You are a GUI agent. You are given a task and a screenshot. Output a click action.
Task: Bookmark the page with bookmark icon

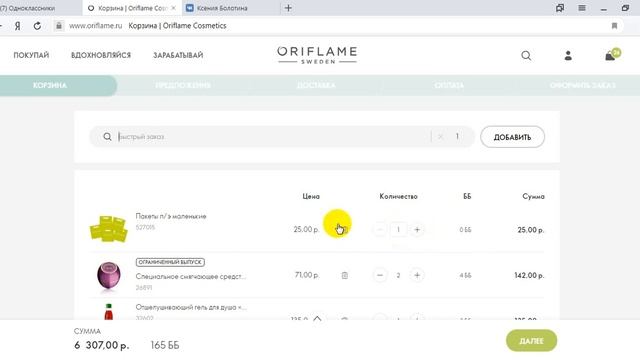point(614,26)
